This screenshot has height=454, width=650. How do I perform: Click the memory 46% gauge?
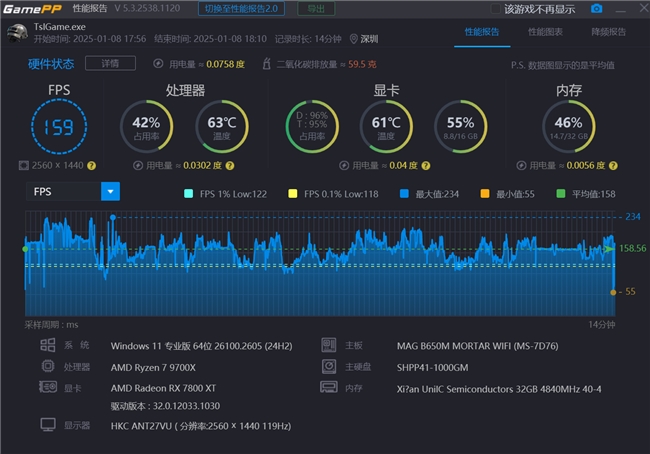tap(569, 126)
